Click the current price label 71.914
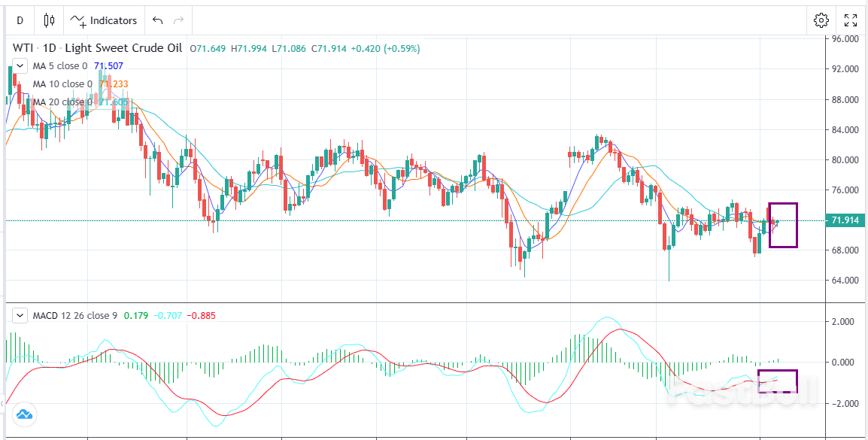The width and height of the screenshot is (868, 440). point(845,220)
